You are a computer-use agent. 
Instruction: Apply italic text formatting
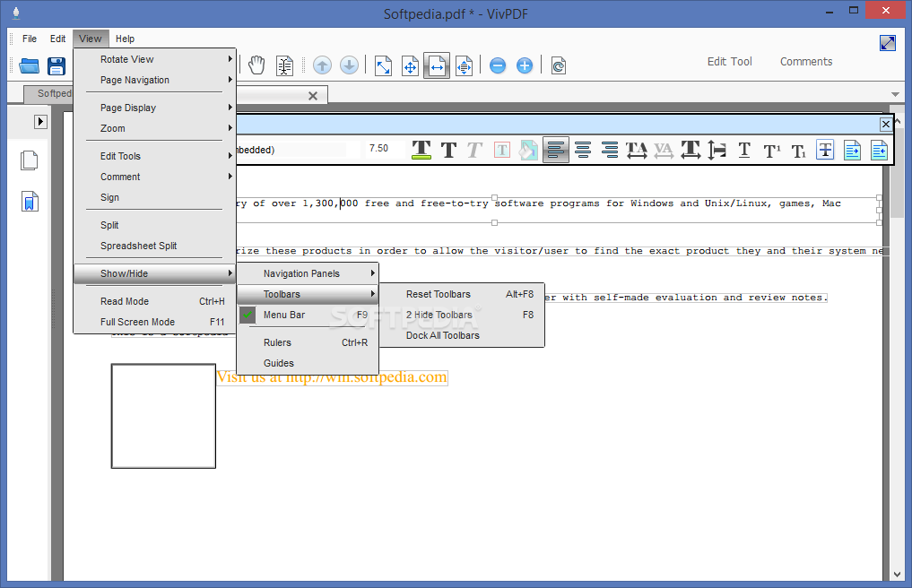point(474,150)
